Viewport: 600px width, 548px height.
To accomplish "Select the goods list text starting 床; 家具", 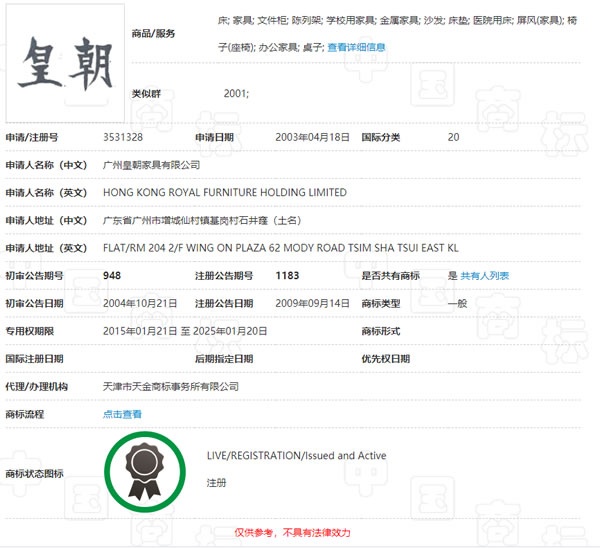I will click(397, 34).
